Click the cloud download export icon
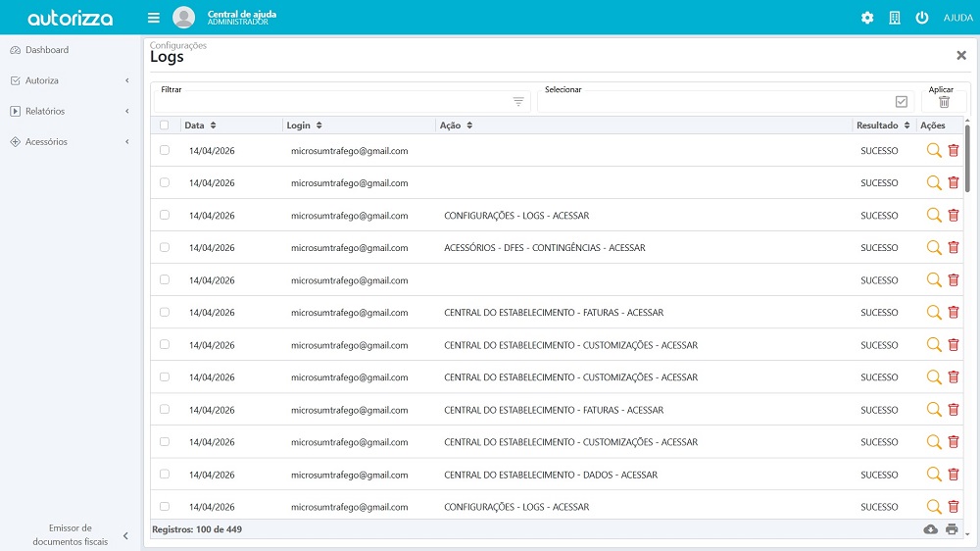 coord(930,529)
